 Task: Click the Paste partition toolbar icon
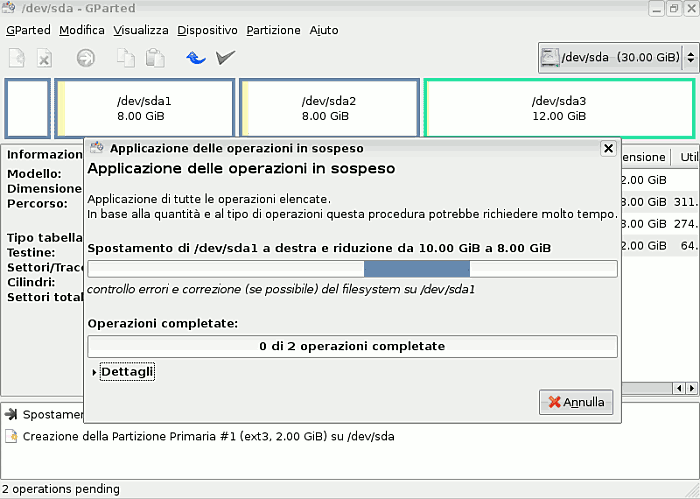pyautogui.click(x=154, y=58)
